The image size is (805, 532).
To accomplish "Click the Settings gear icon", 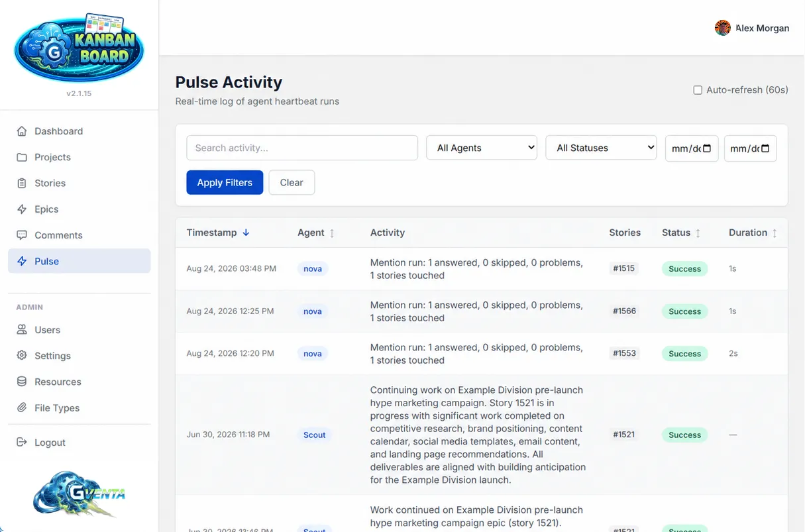I will pyautogui.click(x=22, y=356).
